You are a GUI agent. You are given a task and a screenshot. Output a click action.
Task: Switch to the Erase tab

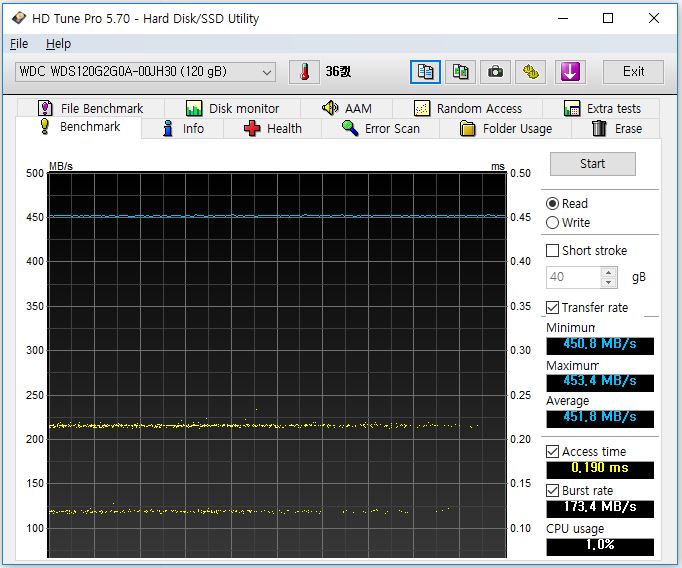tap(616, 129)
